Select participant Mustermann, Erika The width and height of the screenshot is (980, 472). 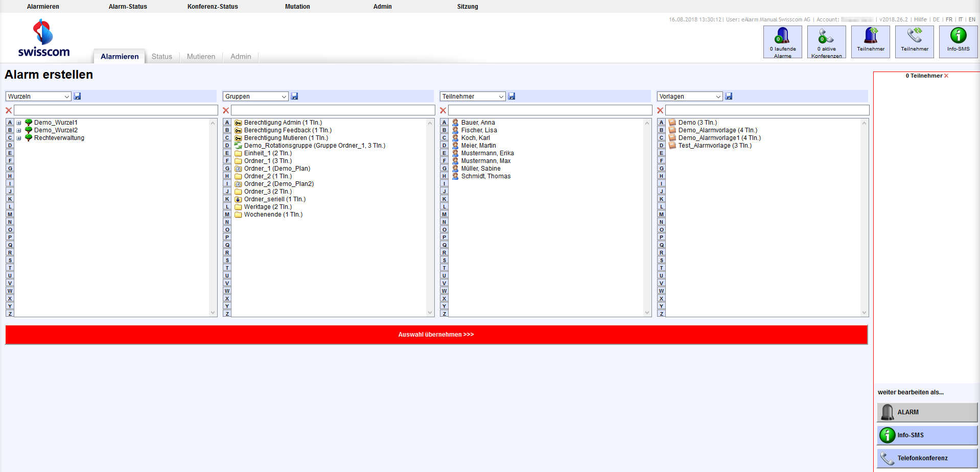(487, 153)
